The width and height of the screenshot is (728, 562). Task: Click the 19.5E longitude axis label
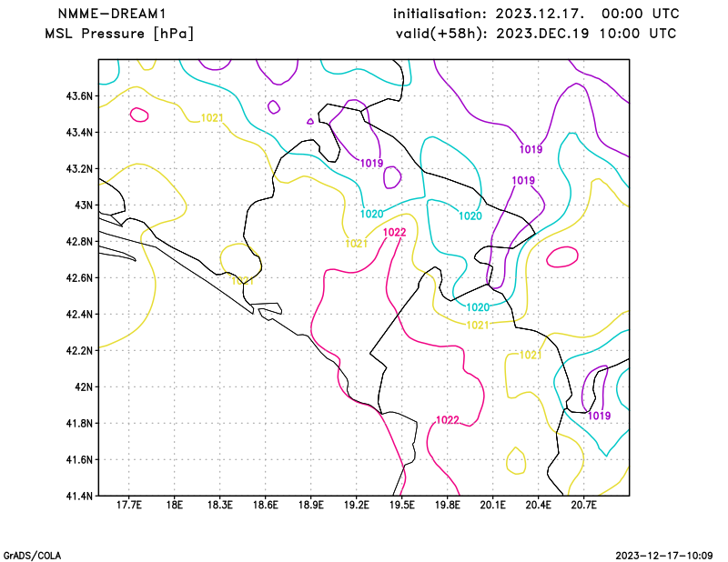(x=401, y=505)
